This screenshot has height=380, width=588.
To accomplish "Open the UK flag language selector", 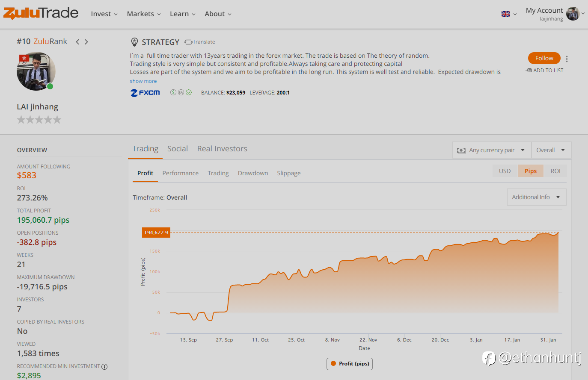I will click(x=509, y=14).
